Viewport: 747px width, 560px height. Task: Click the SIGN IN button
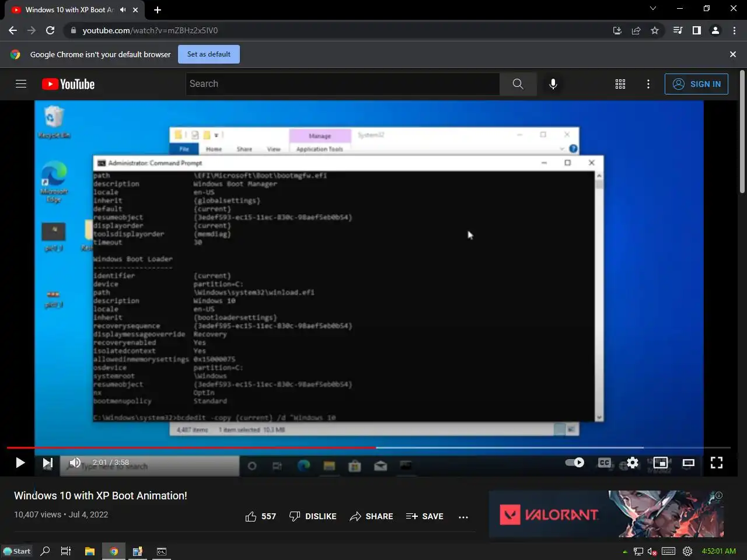(x=696, y=84)
